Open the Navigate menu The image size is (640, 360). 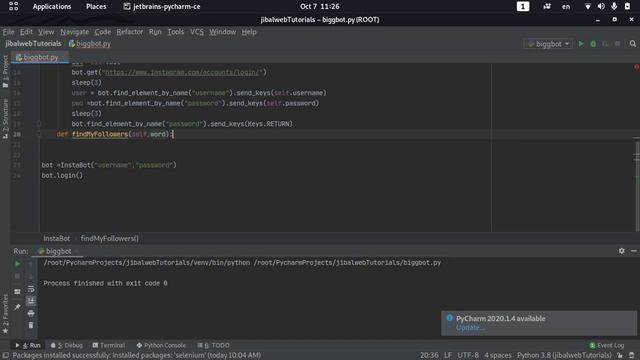74,32
